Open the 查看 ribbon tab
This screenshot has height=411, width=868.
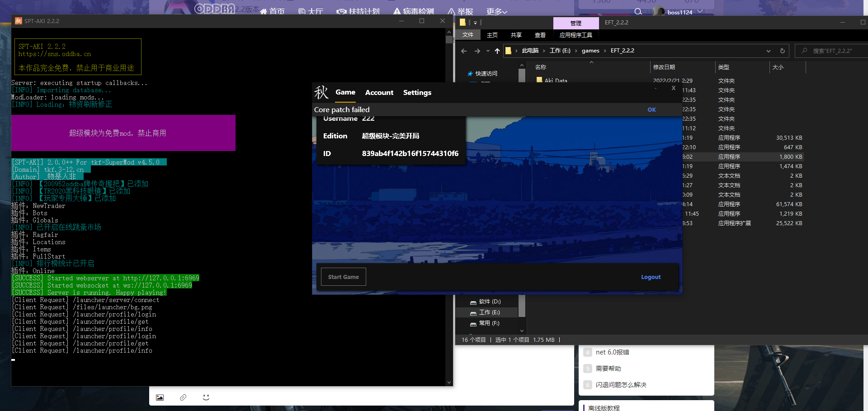[x=540, y=35]
